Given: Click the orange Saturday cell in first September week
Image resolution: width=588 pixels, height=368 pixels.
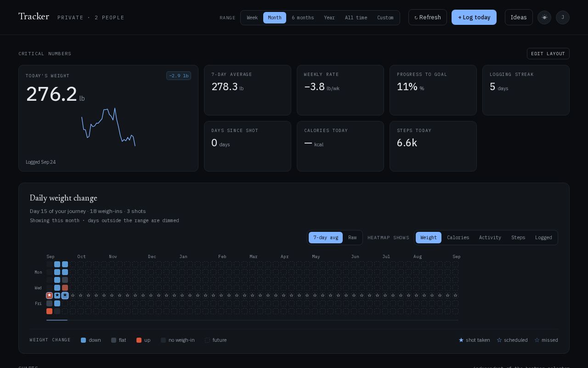Looking at the screenshot, I should [x=49, y=311].
